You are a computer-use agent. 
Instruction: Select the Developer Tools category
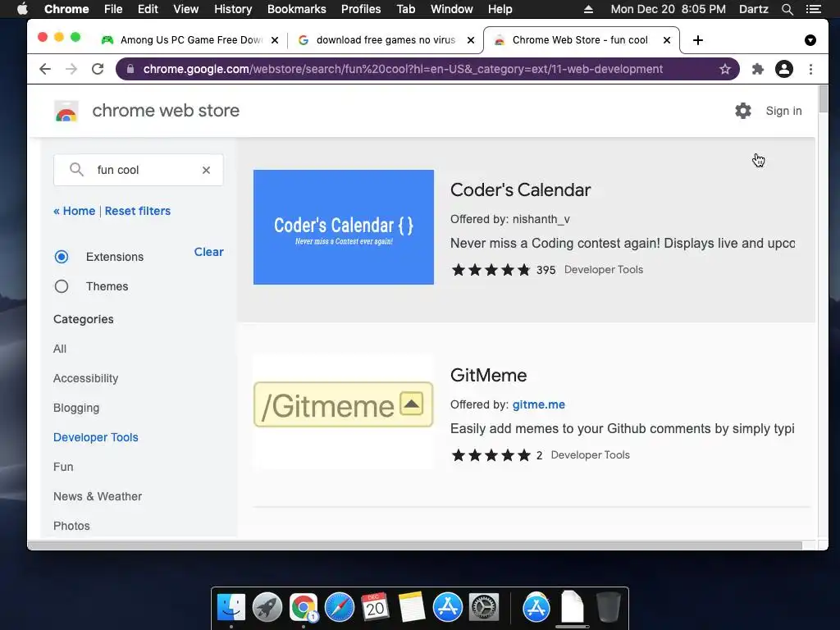(96, 438)
